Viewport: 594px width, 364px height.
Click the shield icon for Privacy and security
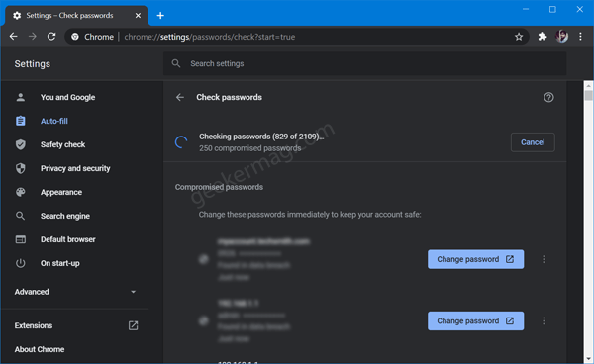pos(21,168)
